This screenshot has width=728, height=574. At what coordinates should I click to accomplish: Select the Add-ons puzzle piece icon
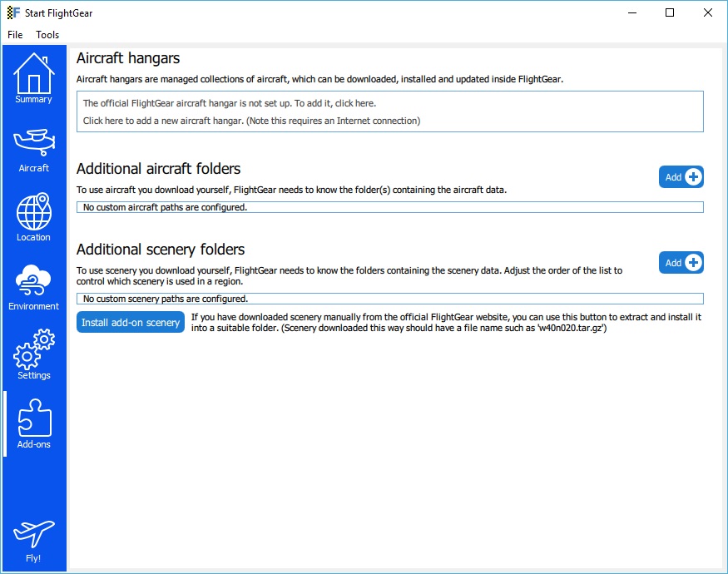[33, 423]
